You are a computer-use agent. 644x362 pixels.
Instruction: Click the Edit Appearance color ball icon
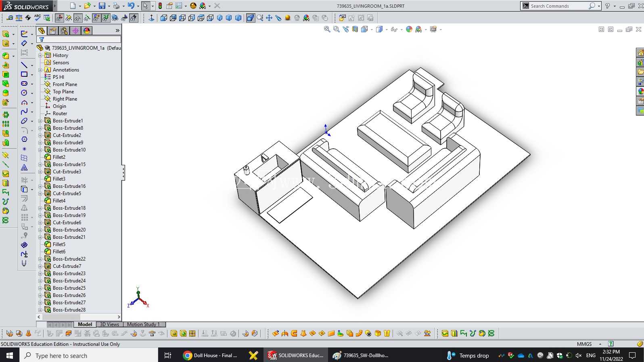(x=409, y=29)
